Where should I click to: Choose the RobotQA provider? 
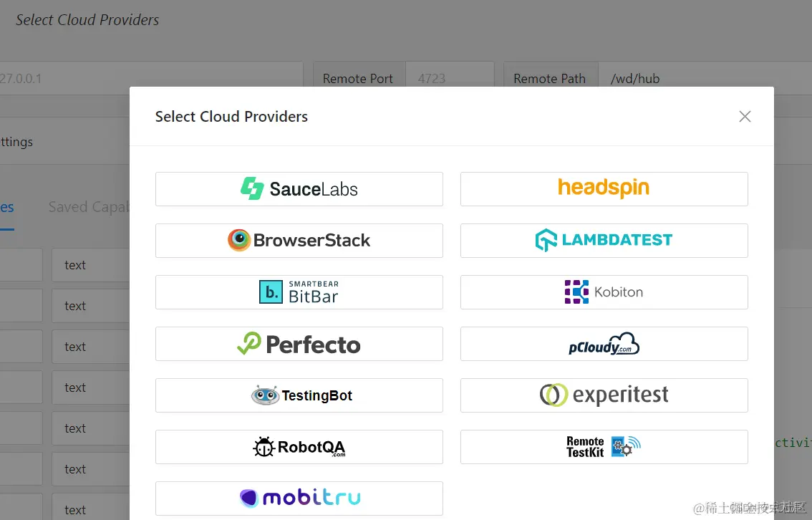299,447
